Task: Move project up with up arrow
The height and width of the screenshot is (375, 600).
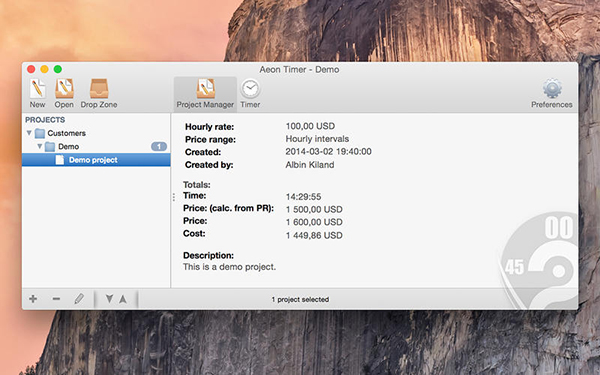Action: [123, 299]
